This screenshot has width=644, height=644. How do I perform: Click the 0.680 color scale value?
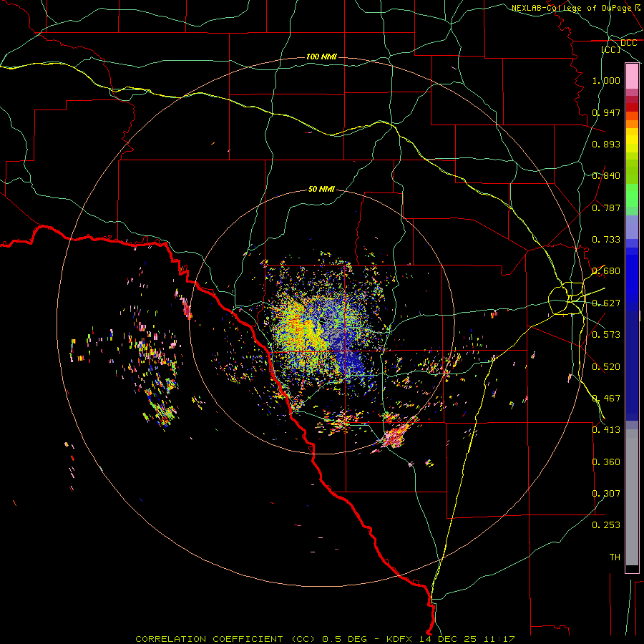(606, 271)
